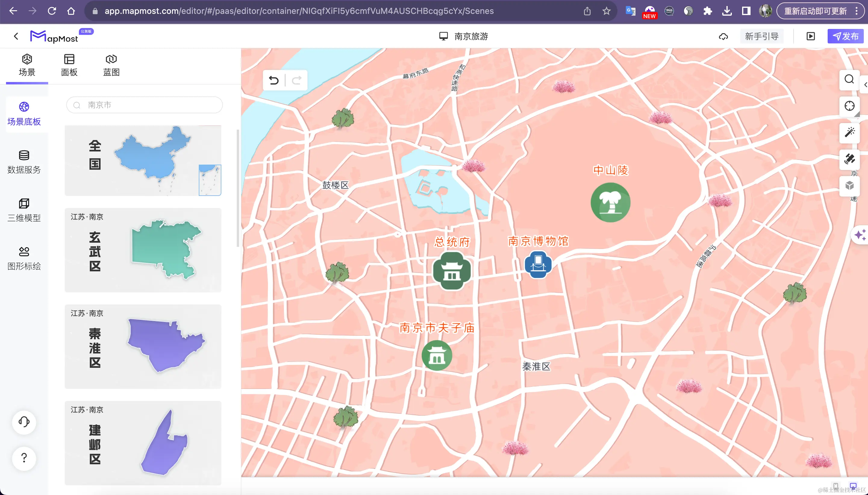Click the 鼓楼区 map label
The height and width of the screenshot is (495, 868).
click(x=335, y=185)
